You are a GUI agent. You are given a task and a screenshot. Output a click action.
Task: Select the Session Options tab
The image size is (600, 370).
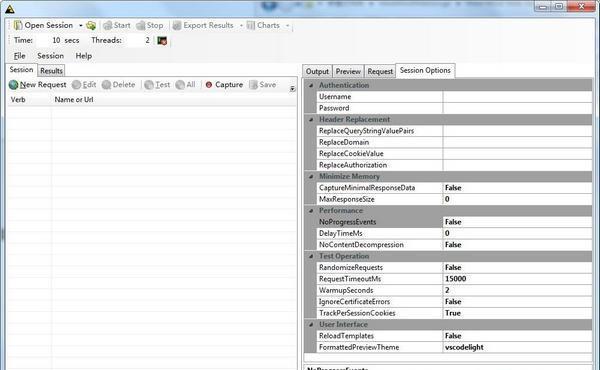click(425, 70)
